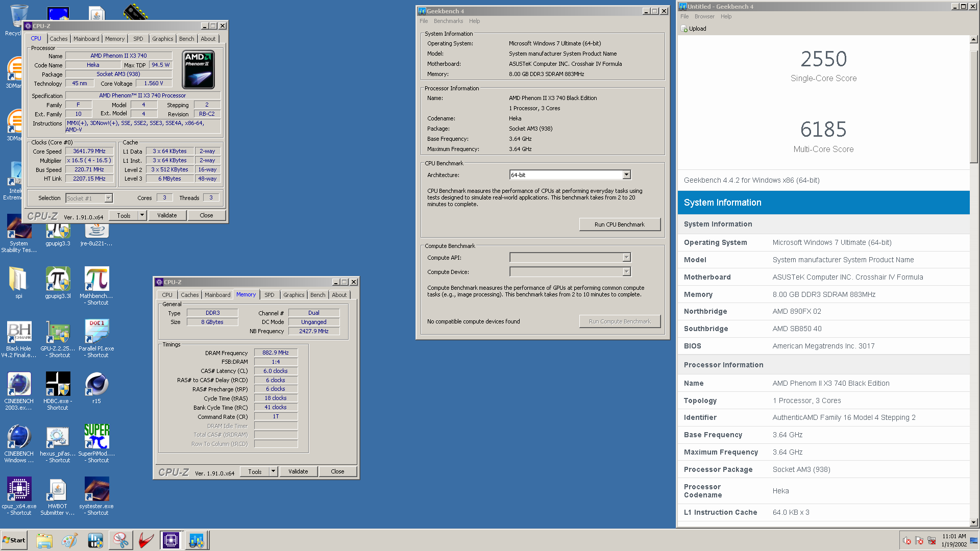Image resolution: width=980 pixels, height=551 pixels.
Task: Click the Show Desktop button in tray
Action: coord(974,540)
